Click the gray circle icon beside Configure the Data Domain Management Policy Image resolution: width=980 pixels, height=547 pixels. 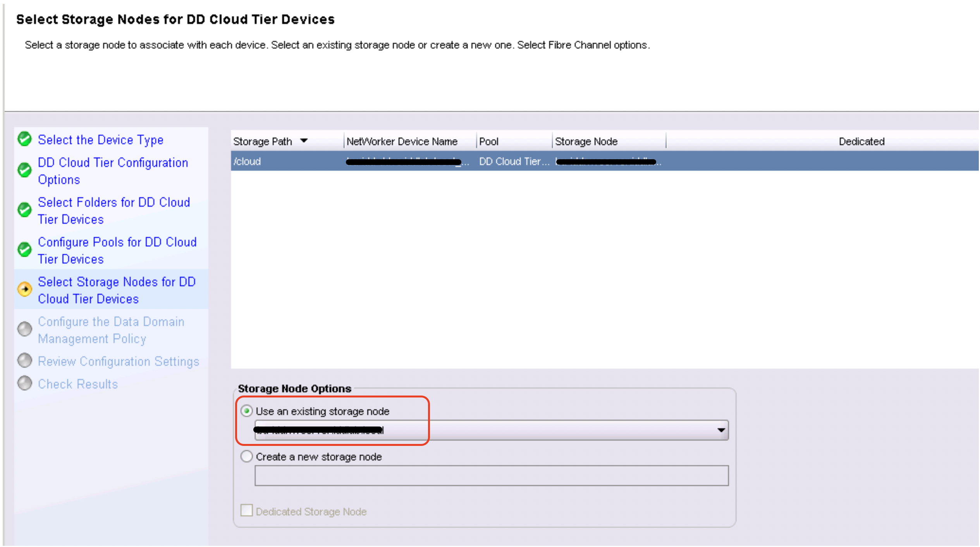click(25, 329)
